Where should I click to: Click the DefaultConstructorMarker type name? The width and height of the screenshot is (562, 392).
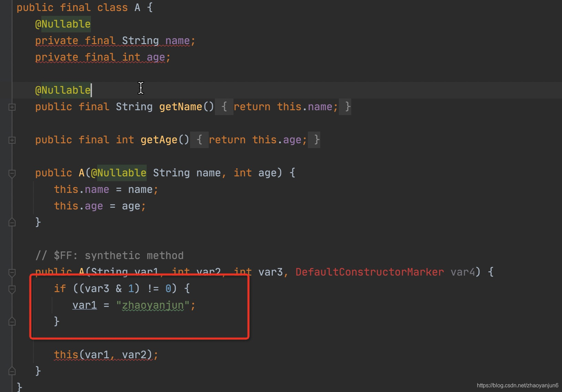[370, 272]
